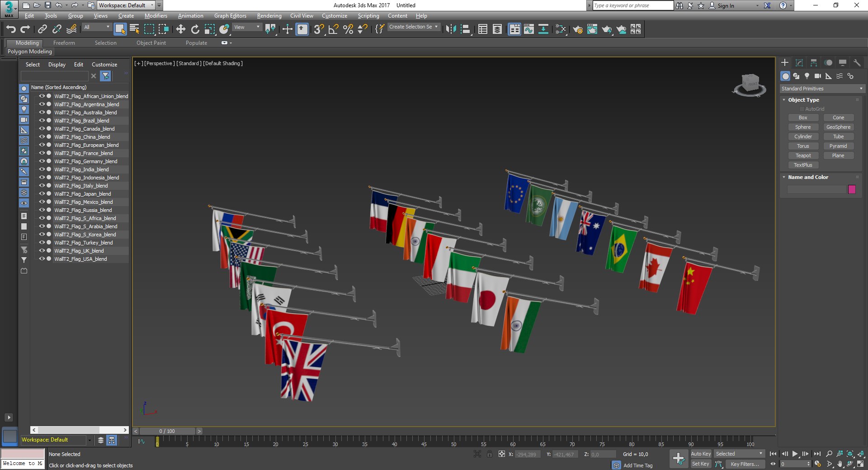Click the Pyramid primitive button
Screen dimensions: 868x470
coord(839,146)
